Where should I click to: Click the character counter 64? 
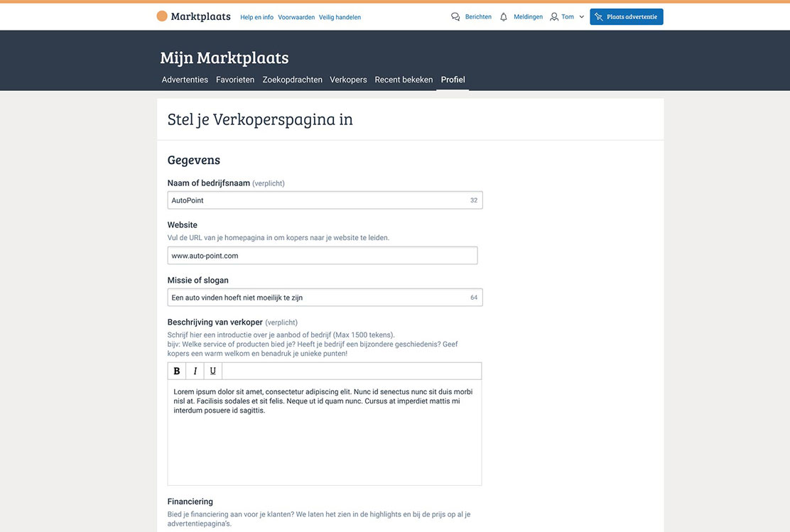(474, 297)
